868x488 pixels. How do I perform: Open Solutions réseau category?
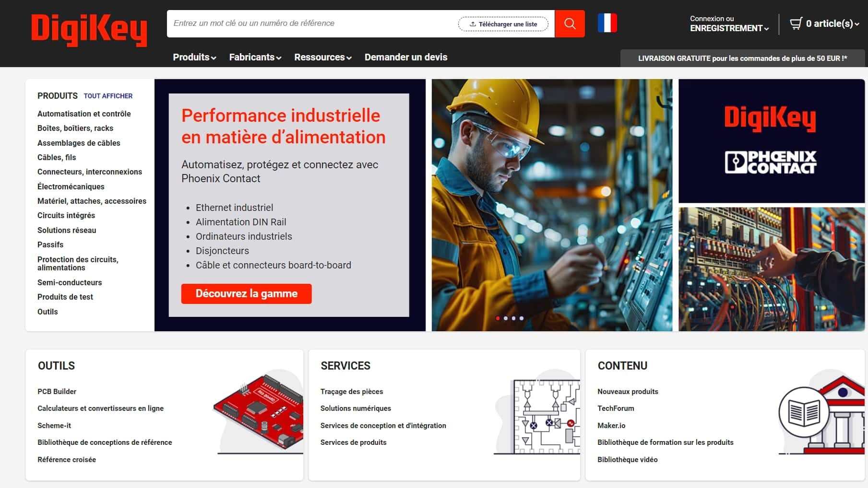click(x=67, y=230)
